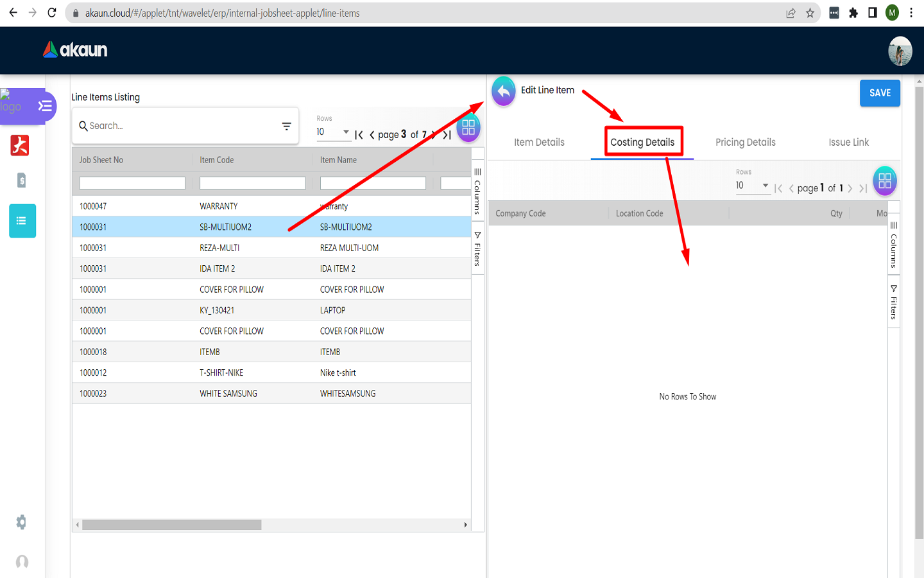The image size is (924, 578).
Task: Go to first page of Line Items Listing
Action: pos(359,135)
